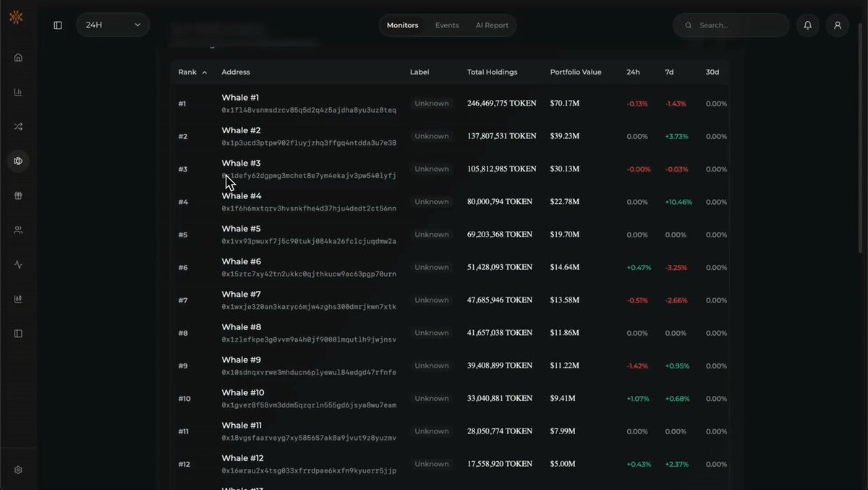Click Whale #8 address 0x1zlefkpe3g0...
868x490 pixels.
[309, 339]
